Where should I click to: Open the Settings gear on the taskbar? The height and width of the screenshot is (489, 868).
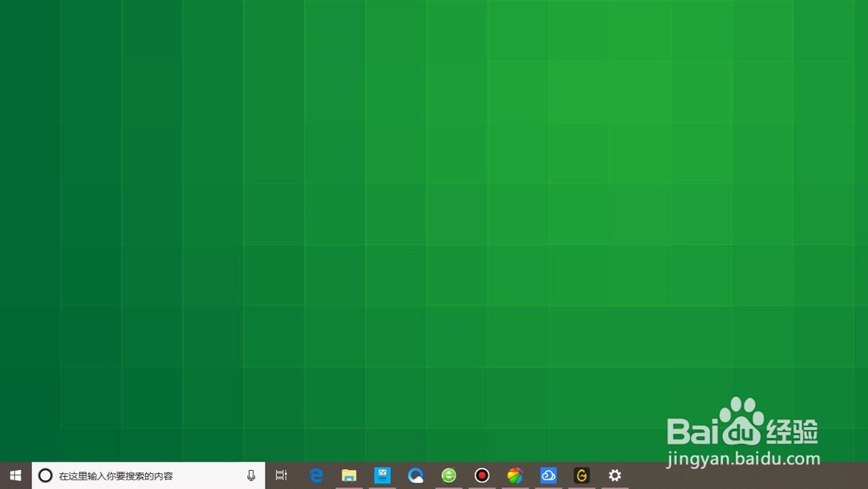point(615,475)
